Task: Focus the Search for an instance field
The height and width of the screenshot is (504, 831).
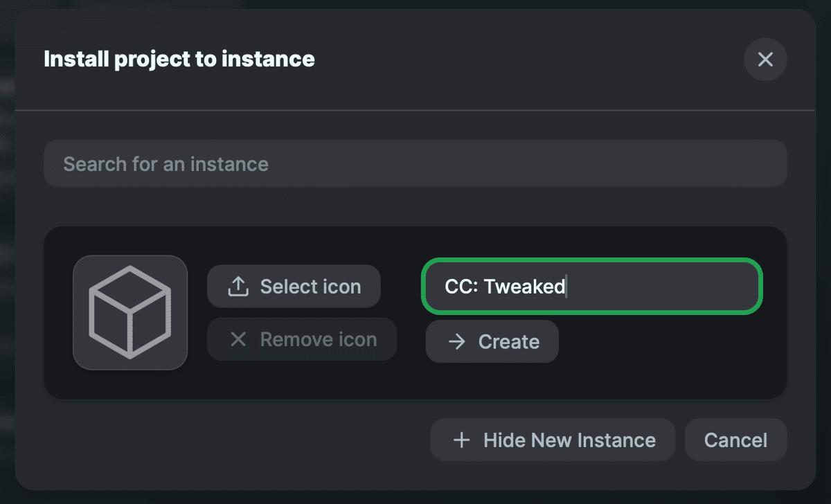Action: point(415,164)
